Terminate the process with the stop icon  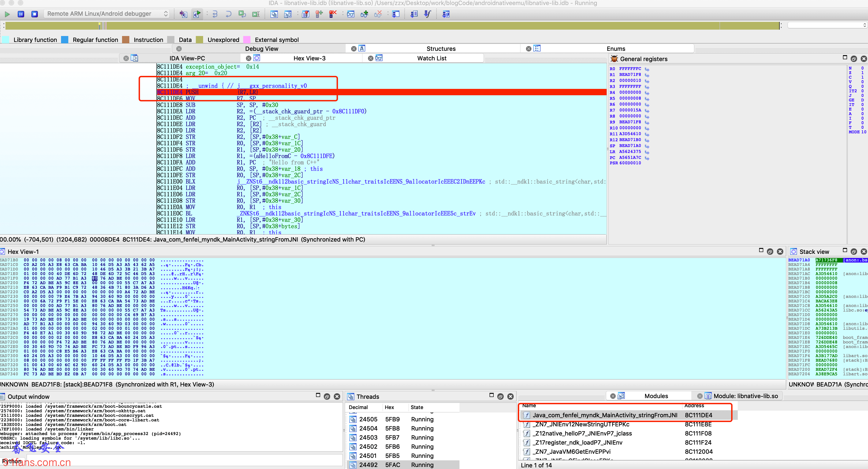coord(34,14)
